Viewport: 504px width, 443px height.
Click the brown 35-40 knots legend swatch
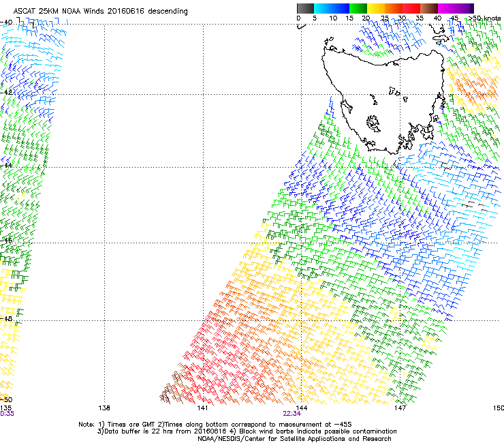[x=429, y=8]
